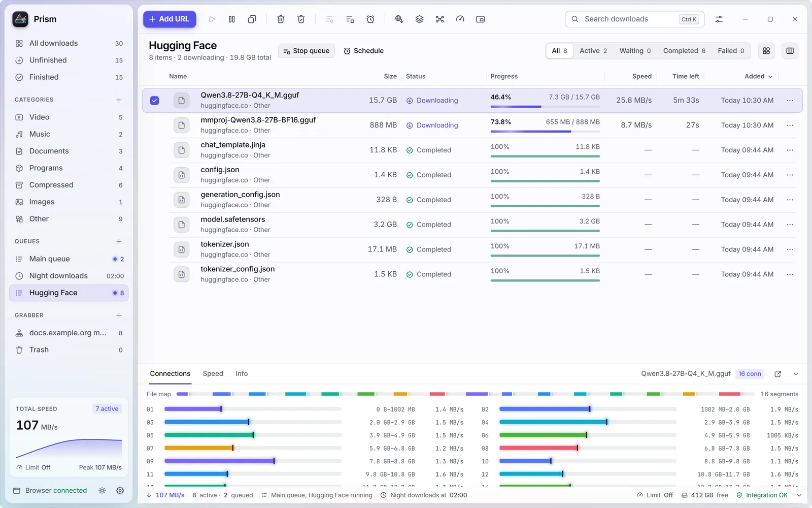Click the columns layout icon

[790, 51]
